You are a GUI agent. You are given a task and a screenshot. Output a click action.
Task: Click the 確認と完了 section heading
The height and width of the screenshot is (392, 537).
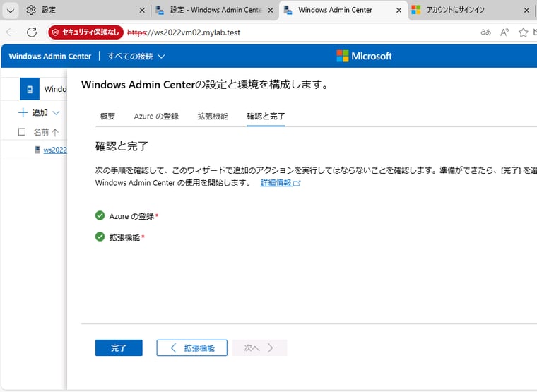[x=122, y=146]
